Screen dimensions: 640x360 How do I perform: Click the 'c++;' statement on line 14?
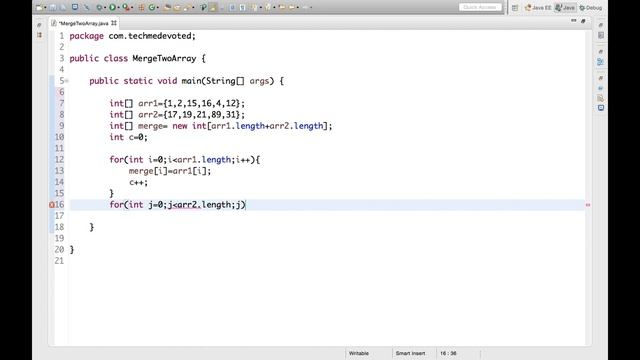coord(138,182)
